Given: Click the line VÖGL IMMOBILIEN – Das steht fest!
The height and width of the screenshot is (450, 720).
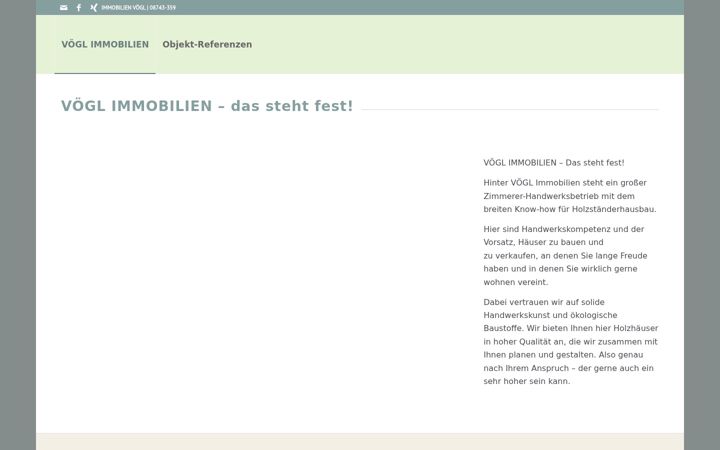Looking at the screenshot, I should click(x=554, y=163).
